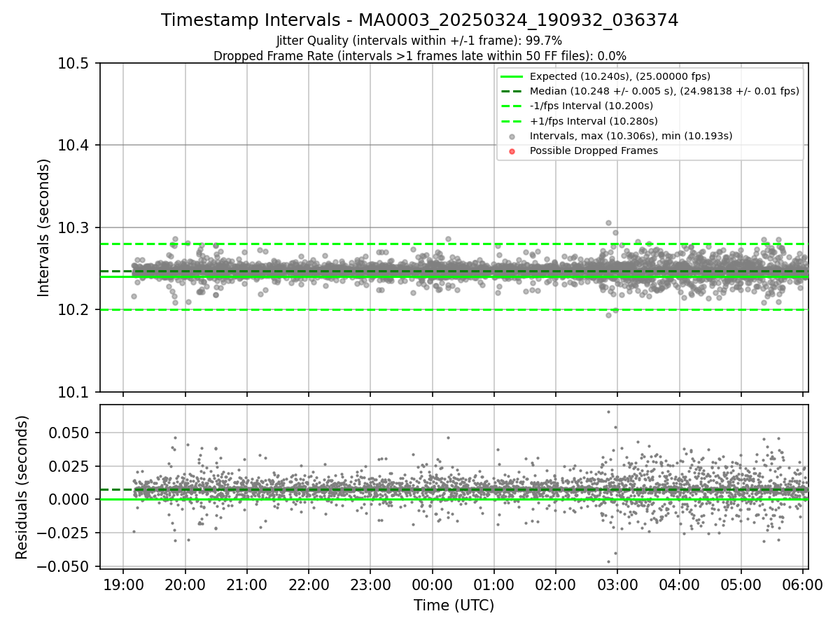Viewport: 840px width, 630px height.
Task: Click the '21:00' time tick label
Action: pos(247,585)
